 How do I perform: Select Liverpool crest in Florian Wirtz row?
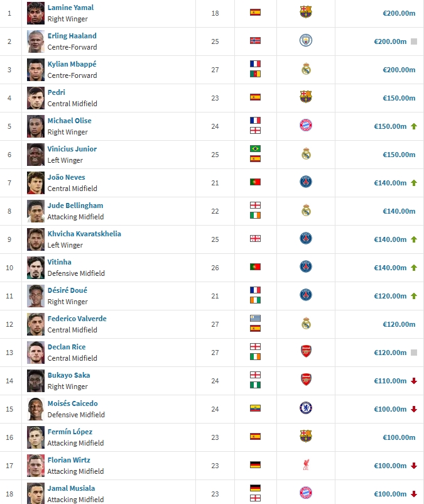[306, 465]
